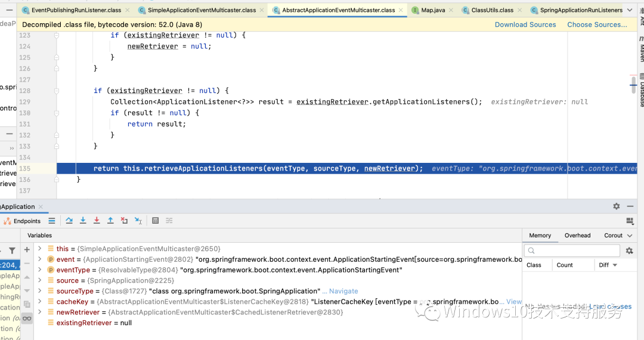Click the Memory class search field
The height and width of the screenshot is (340, 644).
(x=572, y=251)
